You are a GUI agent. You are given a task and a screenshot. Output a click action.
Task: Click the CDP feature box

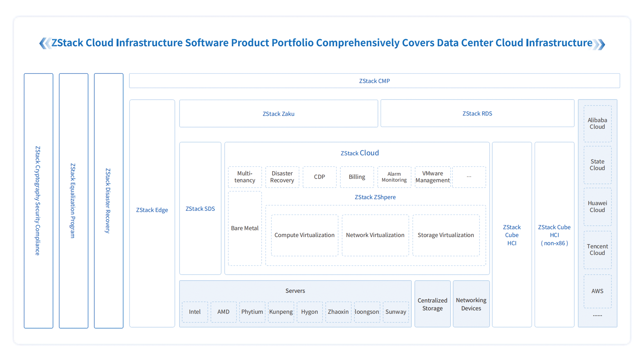tap(319, 177)
